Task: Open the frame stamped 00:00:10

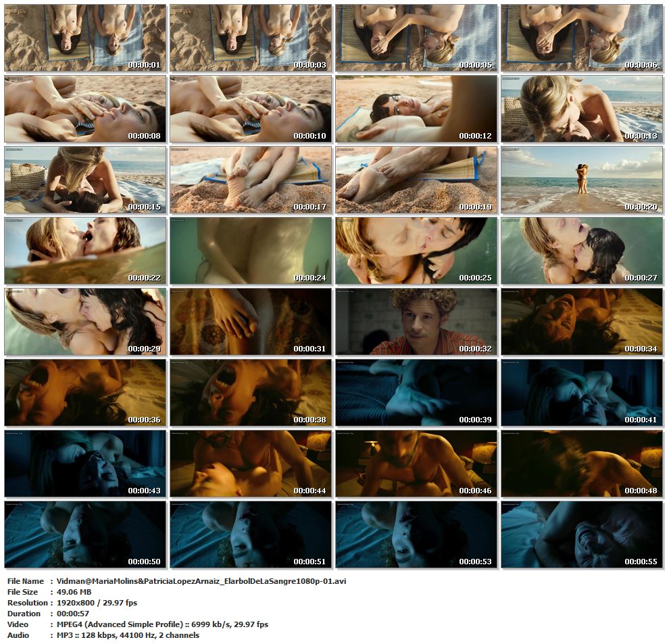Action: click(x=251, y=109)
